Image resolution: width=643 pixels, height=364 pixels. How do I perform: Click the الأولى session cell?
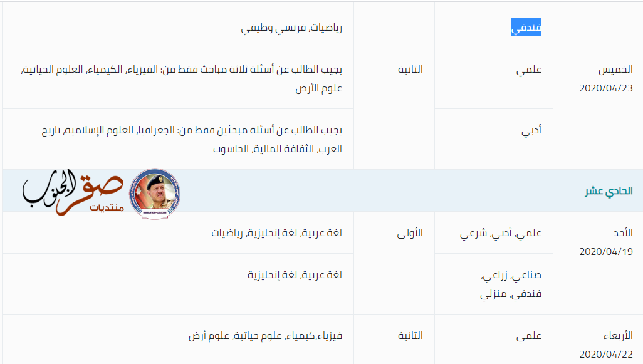coord(410,233)
